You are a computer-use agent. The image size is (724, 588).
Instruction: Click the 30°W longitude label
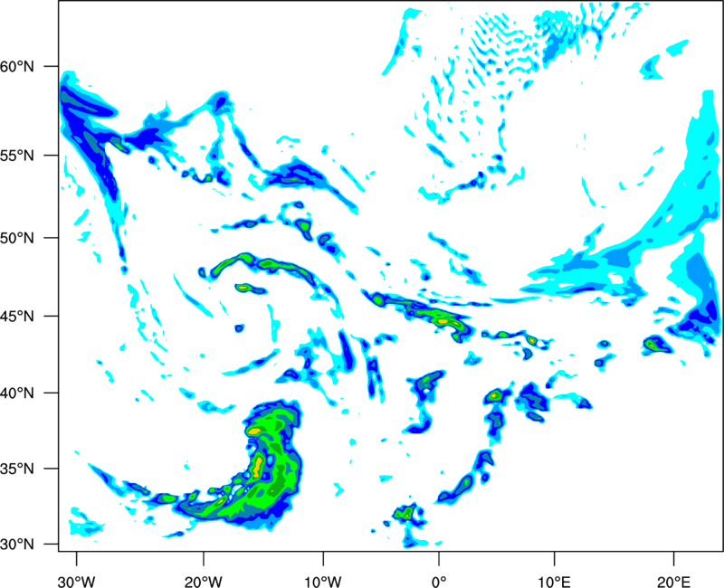(x=76, y=582)
